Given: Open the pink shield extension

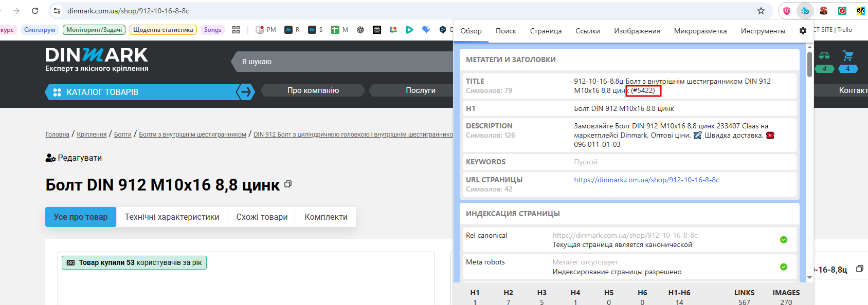Looking at the screenshot, I should tap(787, 11).
